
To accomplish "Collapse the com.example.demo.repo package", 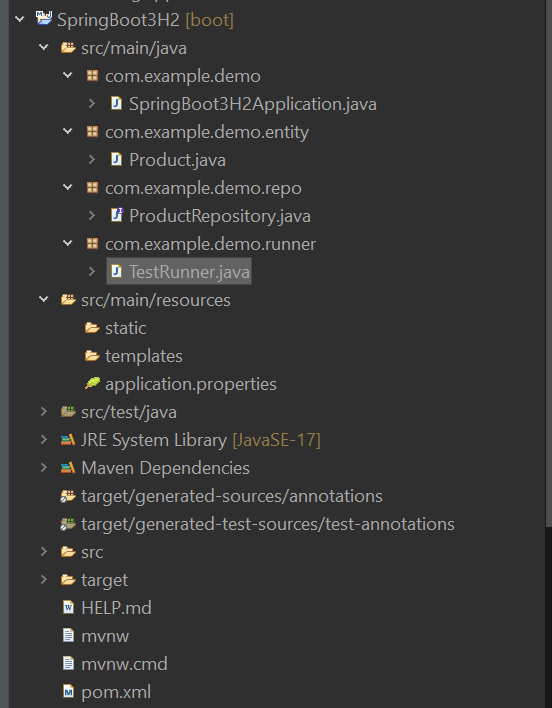I will (68, 187).
